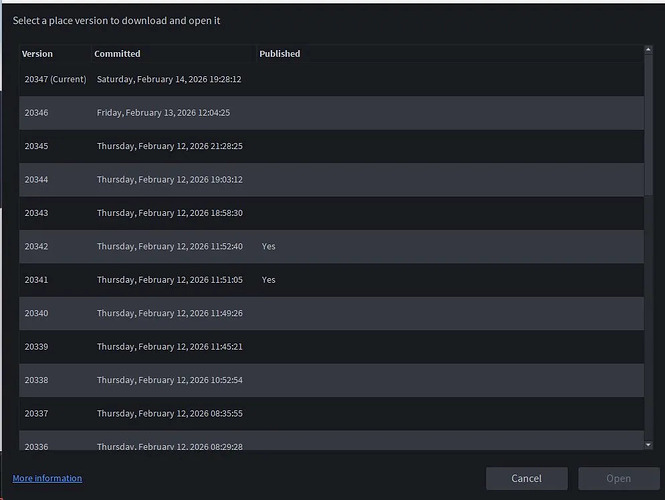Choose published version 20341
665x500 pixels.
coord(330,280)
